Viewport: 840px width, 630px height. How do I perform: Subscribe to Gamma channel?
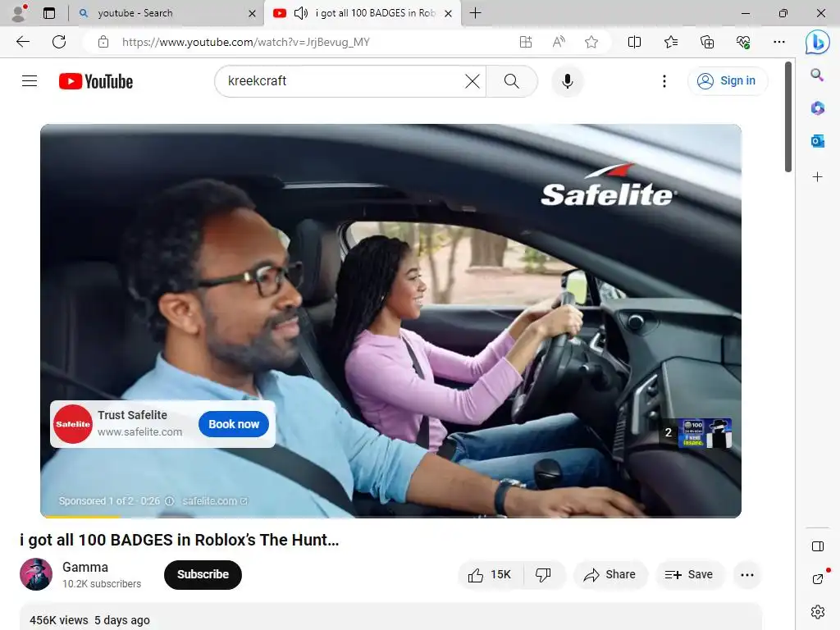click(x=203, y=575)
